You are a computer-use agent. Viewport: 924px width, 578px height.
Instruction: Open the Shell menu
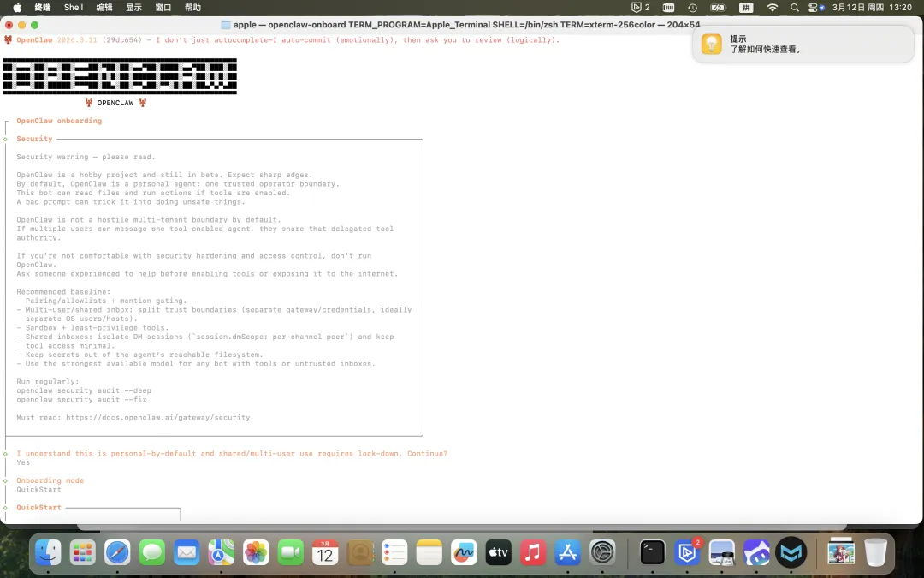click(x=74, y=7)
